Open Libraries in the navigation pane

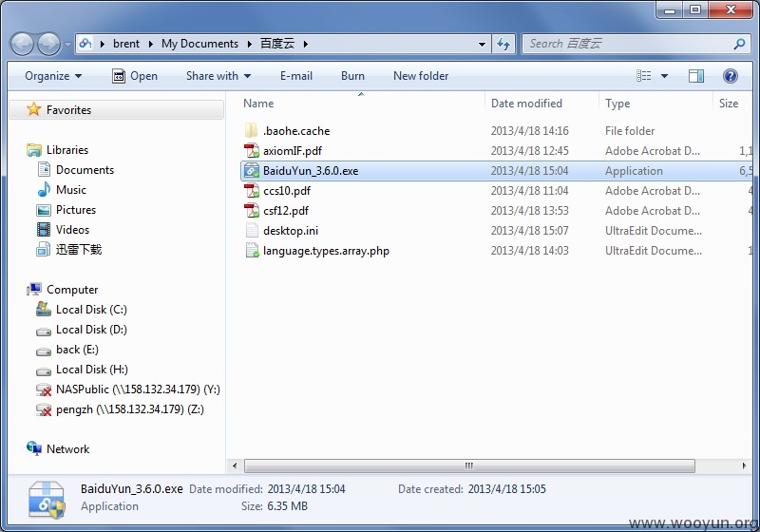(66, 150)
